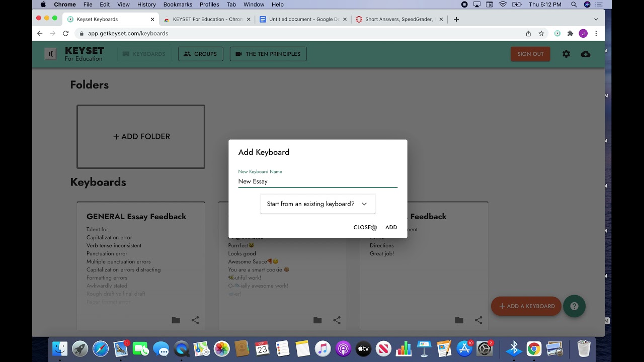Viewport: 644px width, 362px height.
Task: Switch to the Keyset Keyboards tab
Action: 110,19
